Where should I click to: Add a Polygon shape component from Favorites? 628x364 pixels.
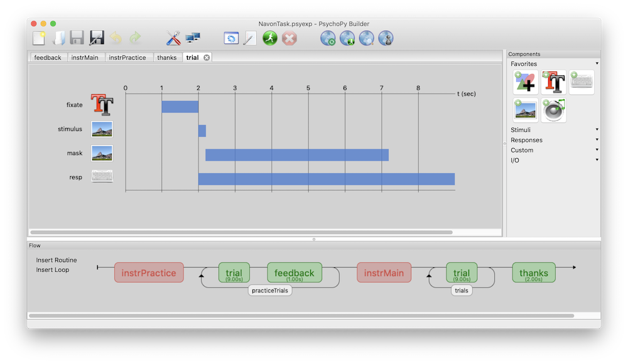pyautogui.click(x=526, y=82)
